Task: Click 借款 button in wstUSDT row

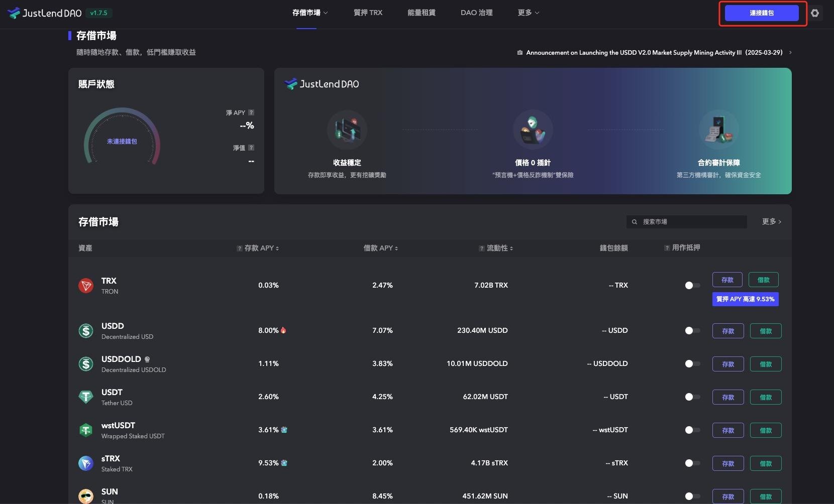Action: pos(766,431)
